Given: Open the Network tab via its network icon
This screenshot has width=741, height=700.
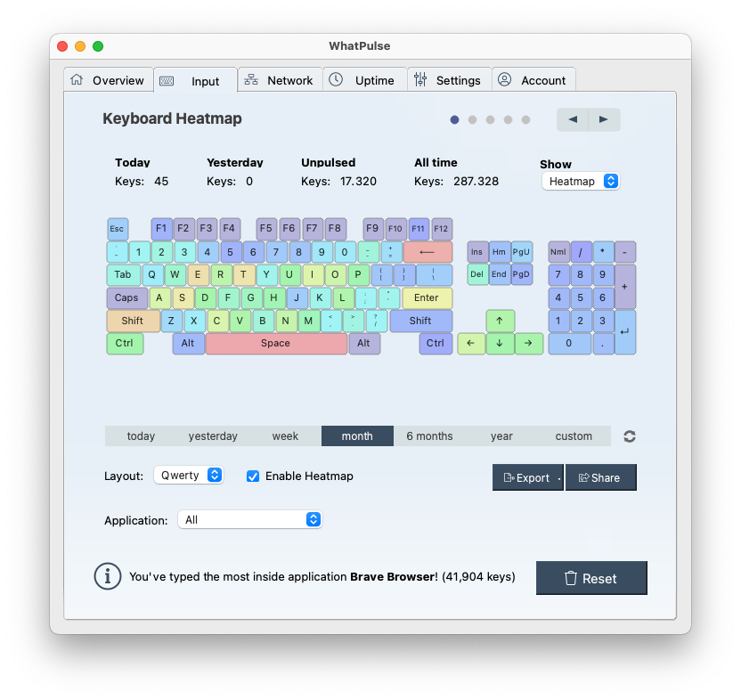Looking at the screenshot, I should click(x=253, y=79).
